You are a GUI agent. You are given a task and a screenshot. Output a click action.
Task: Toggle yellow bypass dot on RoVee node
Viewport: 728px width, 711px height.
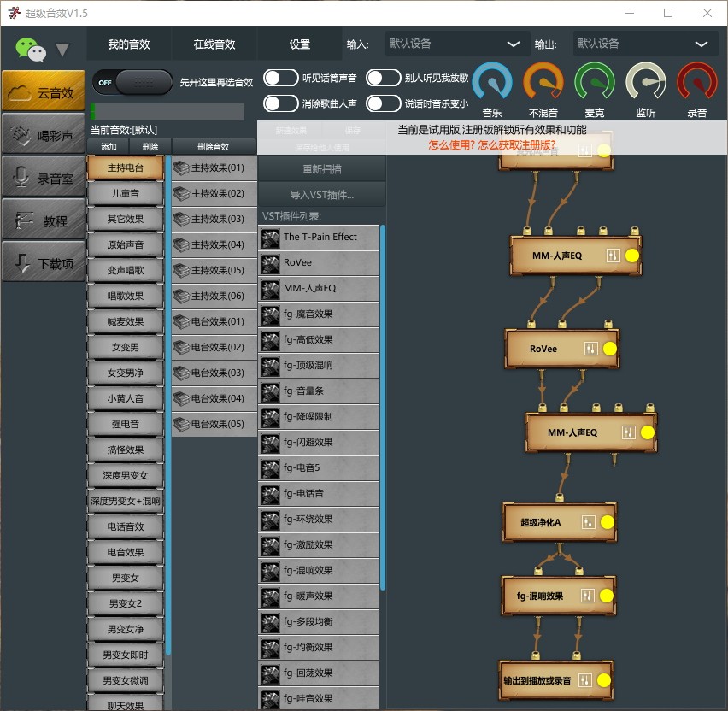pyautogui.click(x=609, y=349)
